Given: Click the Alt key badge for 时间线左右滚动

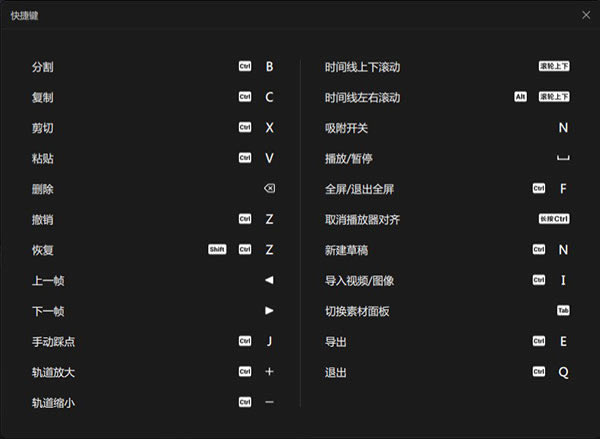Looking at the screenshot, I should [x=520, y=97].
